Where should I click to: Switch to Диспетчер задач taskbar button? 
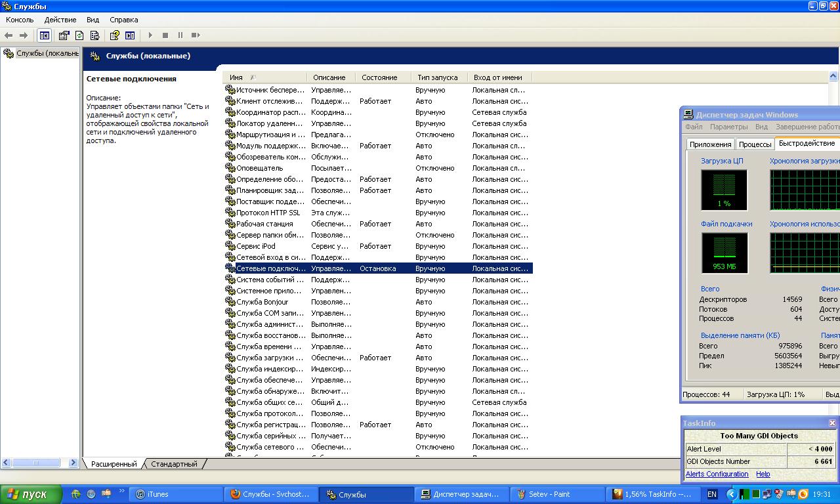[x=461, y=494]
